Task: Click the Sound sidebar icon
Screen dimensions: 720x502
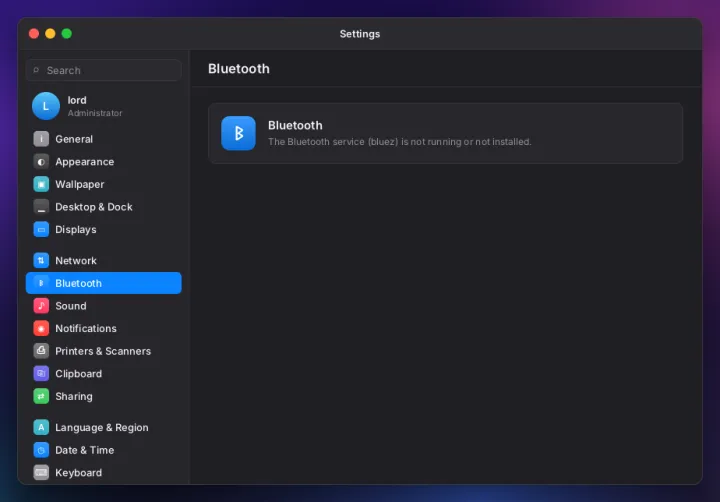Action: click(x=41, y=305)
